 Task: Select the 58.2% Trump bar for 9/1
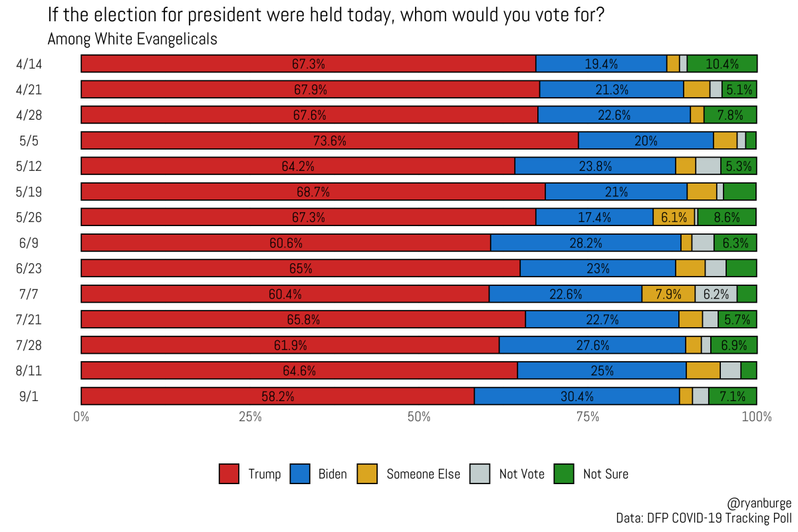[277, 396]
